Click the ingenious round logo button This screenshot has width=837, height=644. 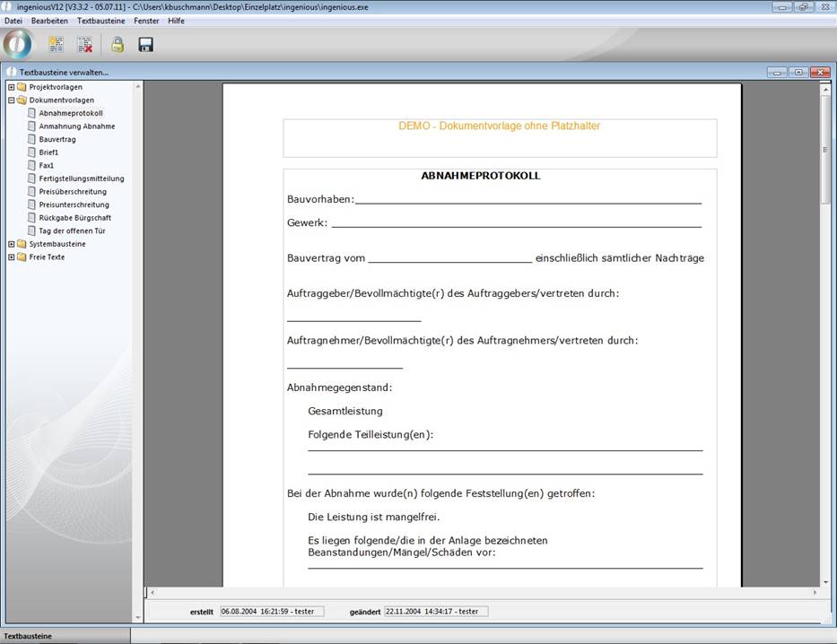coord(18,43)
